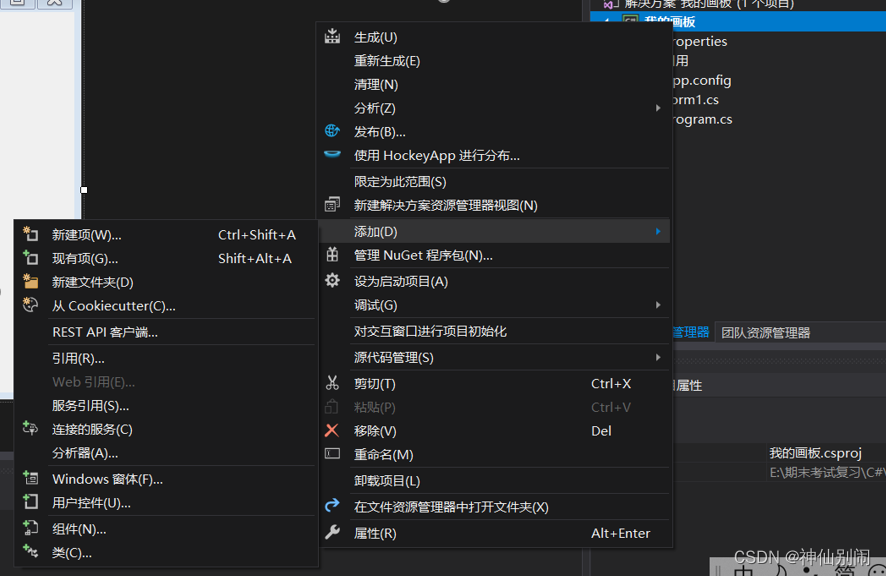Click the Component (组件) icon
Viewport: 886px width, 576px height.
(x=31, y=528)
